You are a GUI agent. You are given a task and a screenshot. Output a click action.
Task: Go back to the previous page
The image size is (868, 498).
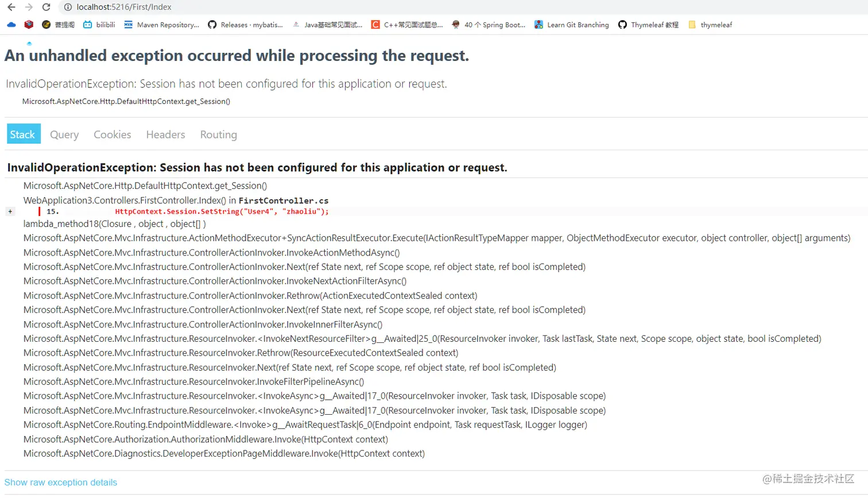[x=11, y=7]
